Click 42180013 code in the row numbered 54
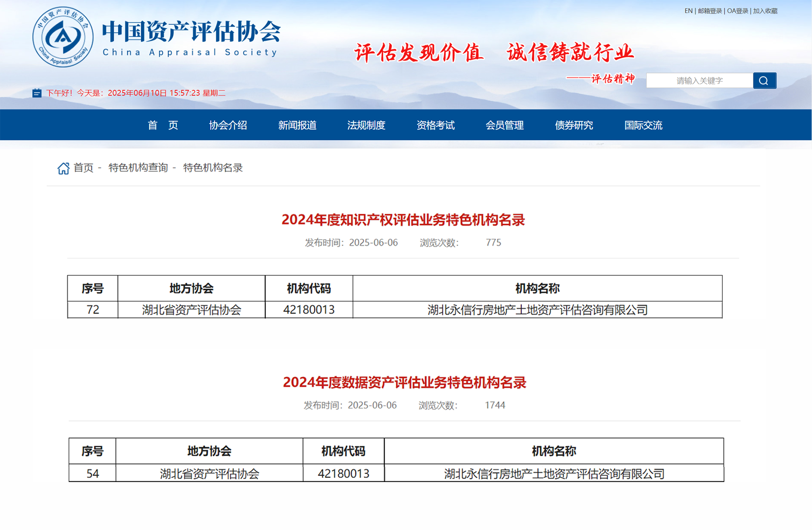The width and height of the screenshot is (812, 530). 344,473
